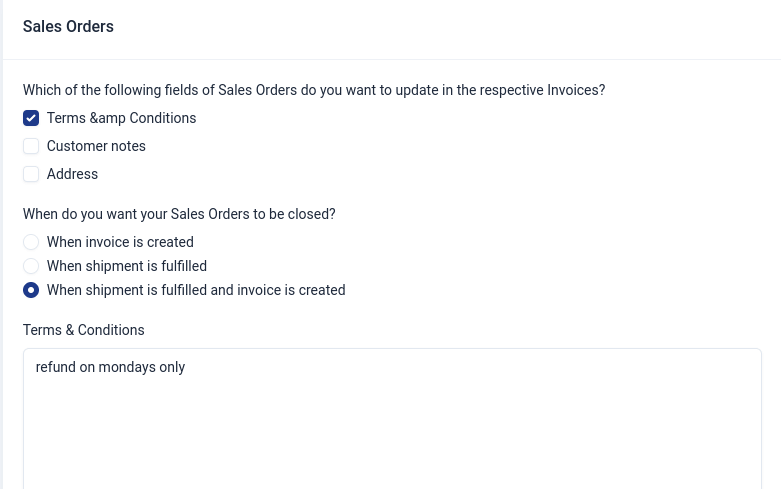The width and height of the screenshot is (781, 489).
Task: Click the Sales Orders section heading
Action: [68, 27]
